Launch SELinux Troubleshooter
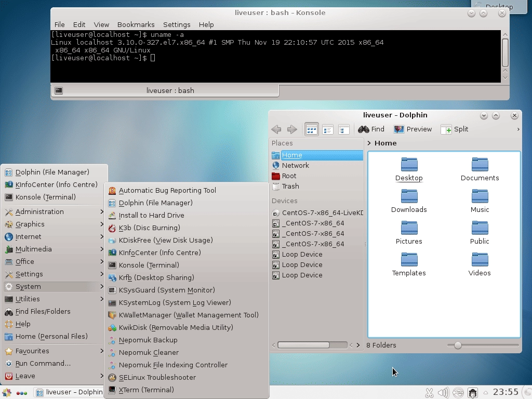532x399 pixels. coord(187,378)
